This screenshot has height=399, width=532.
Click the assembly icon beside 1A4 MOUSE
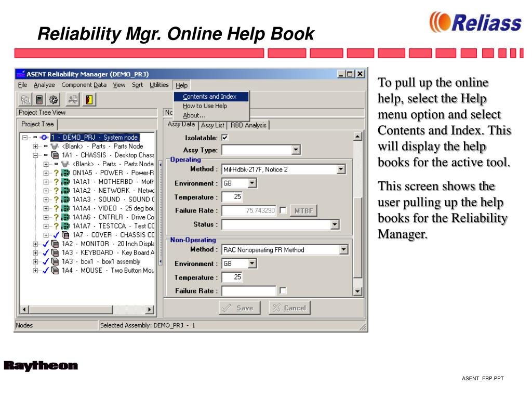55,270
